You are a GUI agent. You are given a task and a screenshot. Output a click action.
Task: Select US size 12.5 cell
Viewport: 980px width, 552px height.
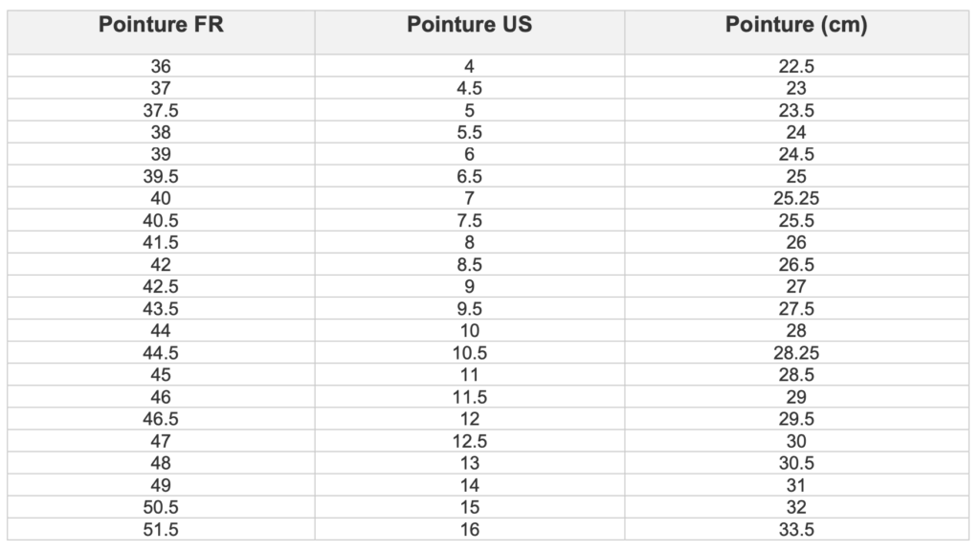pos(469,441)
